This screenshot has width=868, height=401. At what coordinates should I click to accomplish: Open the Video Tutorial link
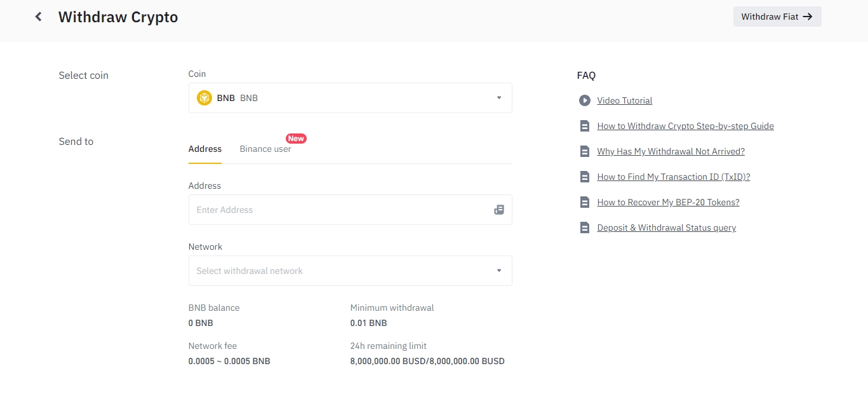click(624, 100)
